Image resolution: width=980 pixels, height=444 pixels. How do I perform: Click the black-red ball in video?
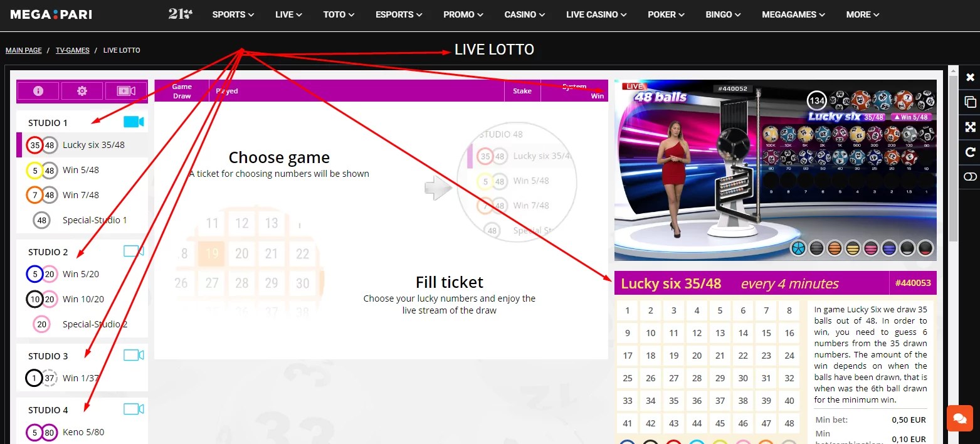tap(925, 248)
